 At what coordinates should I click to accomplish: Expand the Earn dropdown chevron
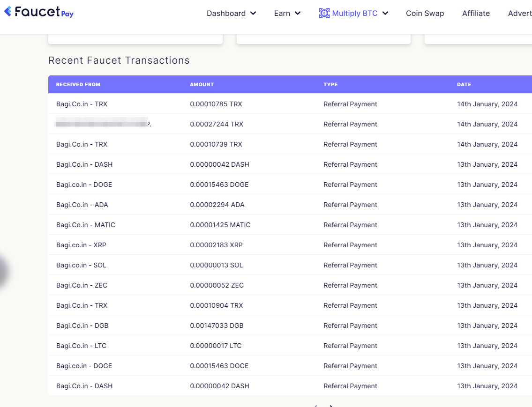[x=298, y=13]
